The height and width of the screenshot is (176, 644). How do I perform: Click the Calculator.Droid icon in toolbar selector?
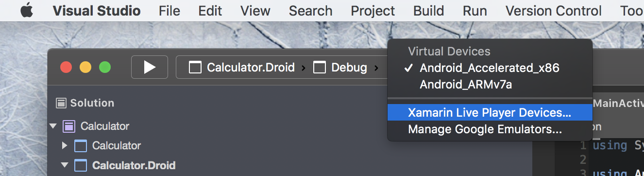(x=195, y=68)
